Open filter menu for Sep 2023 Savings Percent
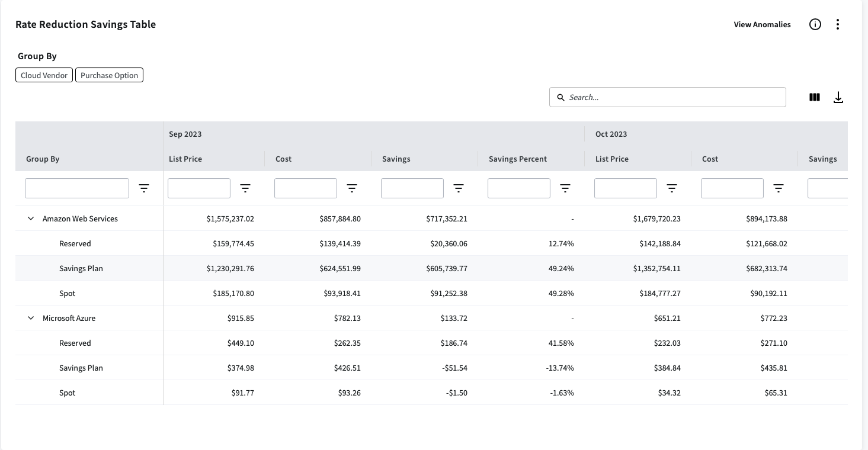 coord(565,188)
